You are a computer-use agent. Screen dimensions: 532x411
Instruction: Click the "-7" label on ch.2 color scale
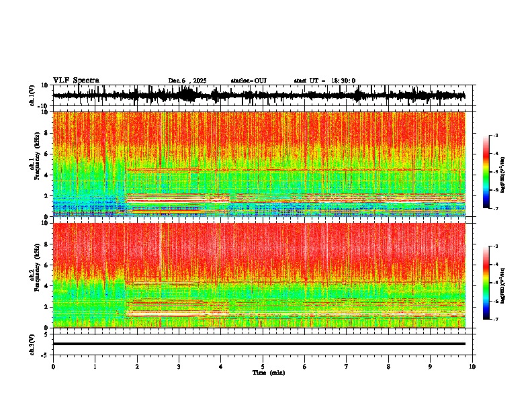[495, 319]
